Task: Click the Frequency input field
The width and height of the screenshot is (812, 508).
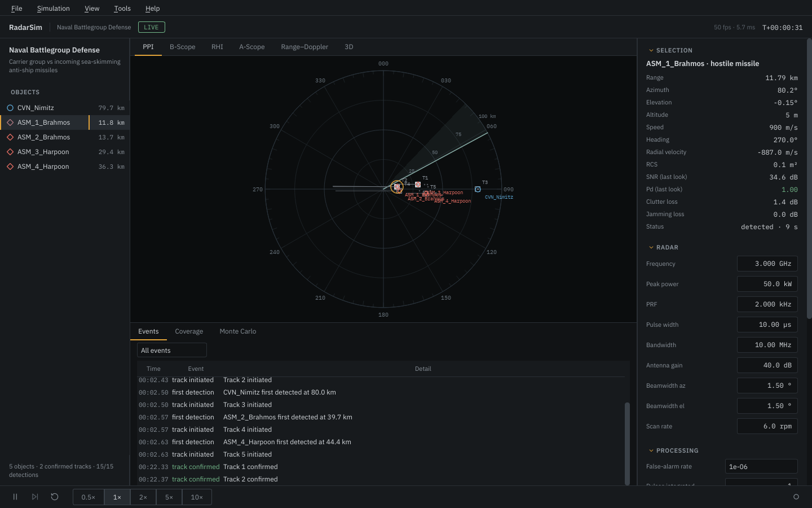Action: point(767,264)
